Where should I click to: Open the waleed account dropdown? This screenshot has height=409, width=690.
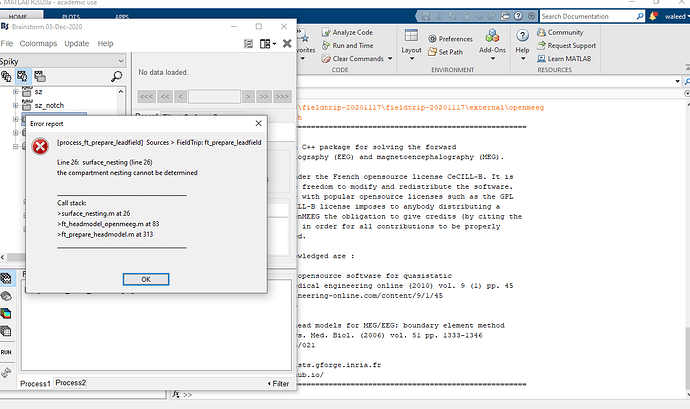(x=677, y=16)
